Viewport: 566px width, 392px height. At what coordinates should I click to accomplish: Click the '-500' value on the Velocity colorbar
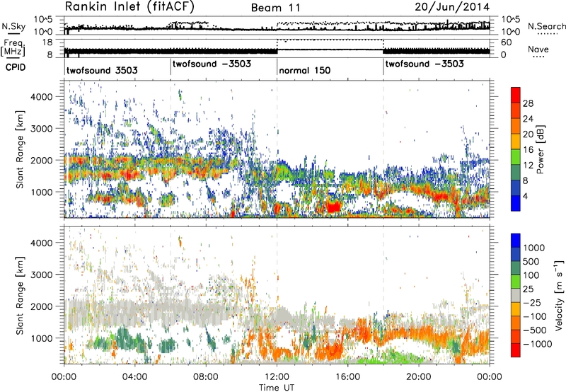(535, 330)
